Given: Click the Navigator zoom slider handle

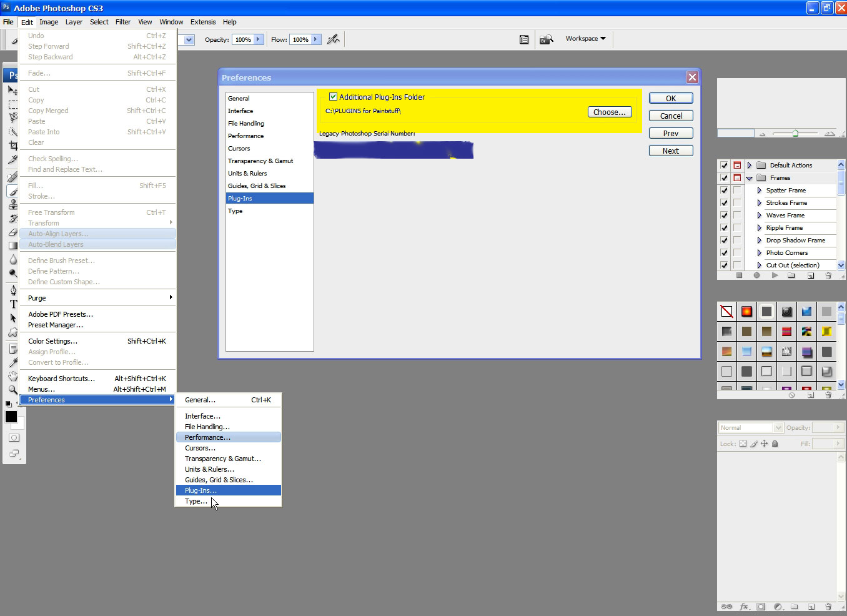Looking at the screenshot, I should coord(795,133).
